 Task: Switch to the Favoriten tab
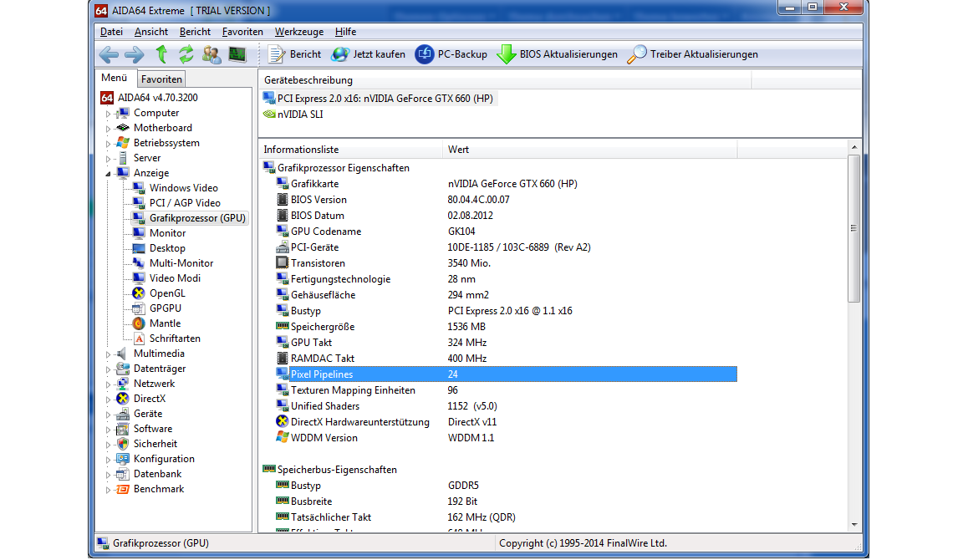click(x=161, y=79)
